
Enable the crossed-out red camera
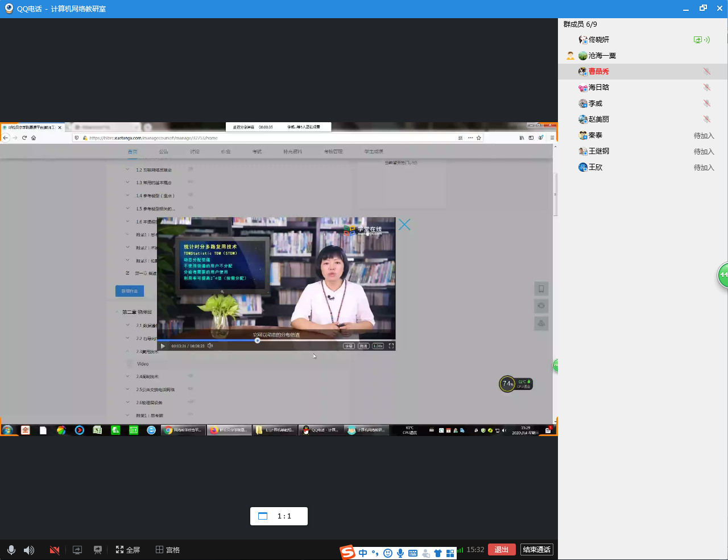55,550
